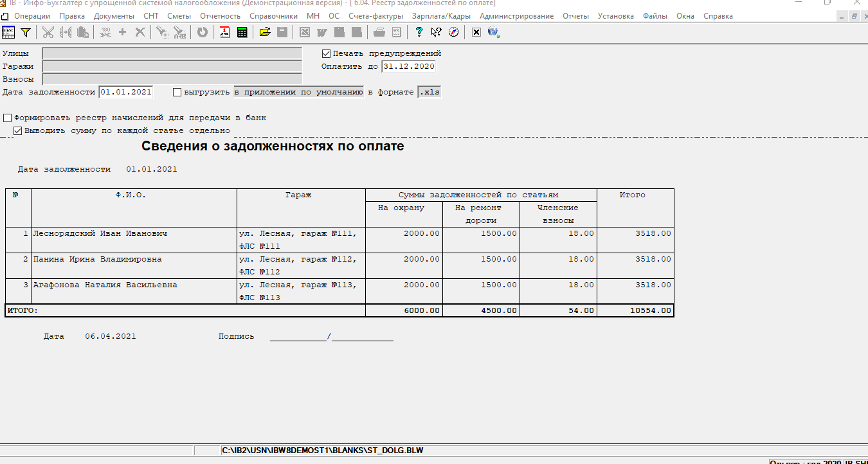Click the gray Word export W icon

(x=322, y=31)
